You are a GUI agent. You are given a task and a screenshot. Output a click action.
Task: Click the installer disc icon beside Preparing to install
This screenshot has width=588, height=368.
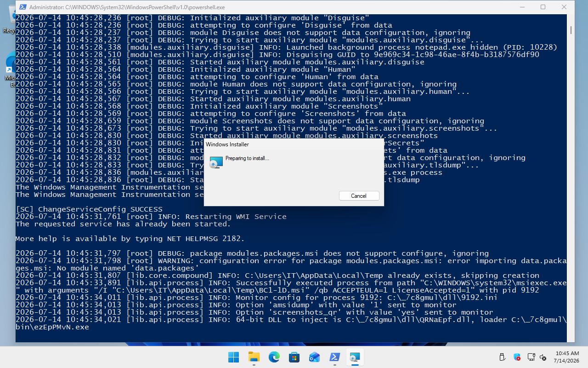(x=216, y=162)
